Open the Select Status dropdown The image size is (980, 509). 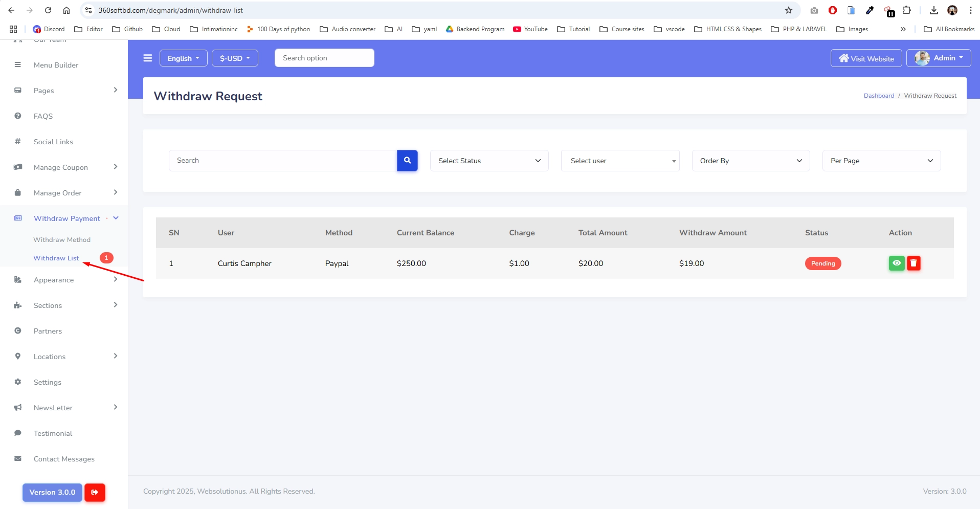point(489,161)
